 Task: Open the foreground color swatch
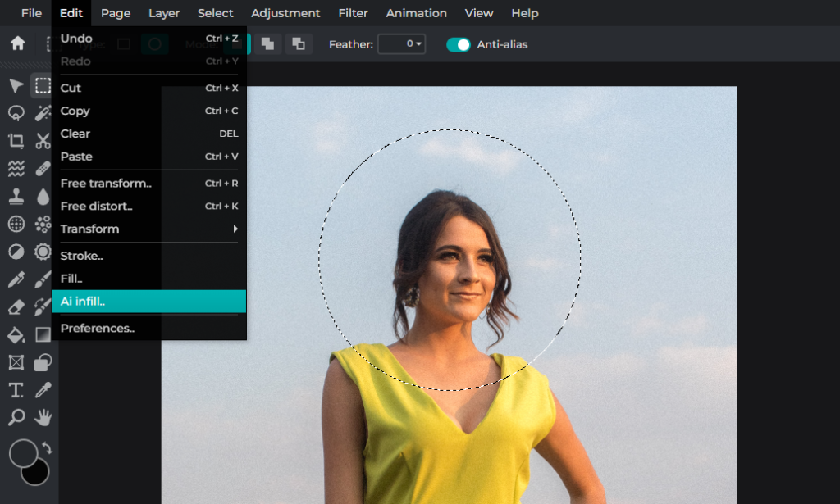23,454
